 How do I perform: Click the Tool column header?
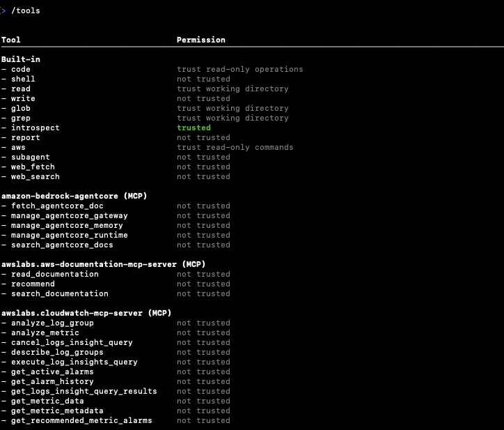click(11, 40)
